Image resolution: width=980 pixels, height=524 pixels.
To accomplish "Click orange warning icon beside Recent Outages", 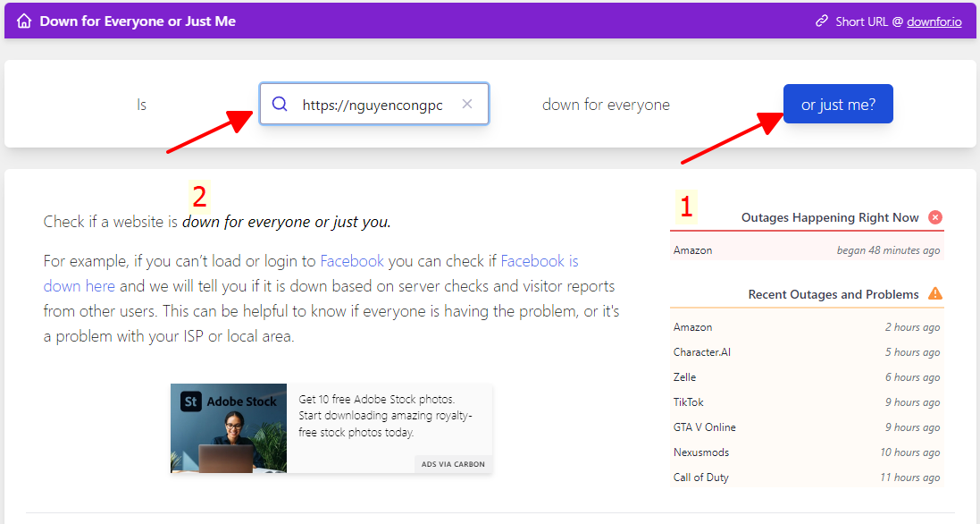I will pos(935,293).
